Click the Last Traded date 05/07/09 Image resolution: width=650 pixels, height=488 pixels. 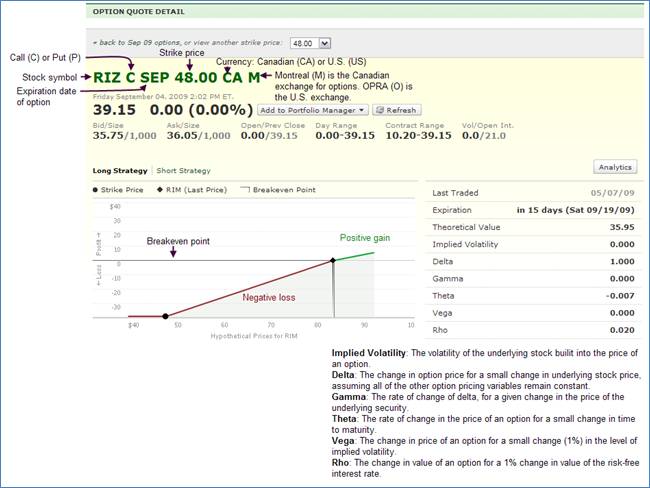coord(612,193)
